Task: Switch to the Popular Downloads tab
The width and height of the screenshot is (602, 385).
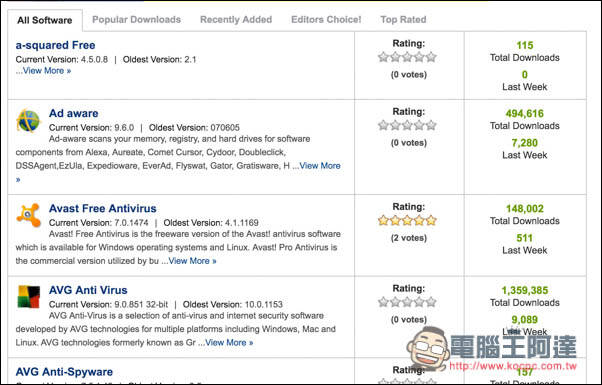Action: [136, 20]
